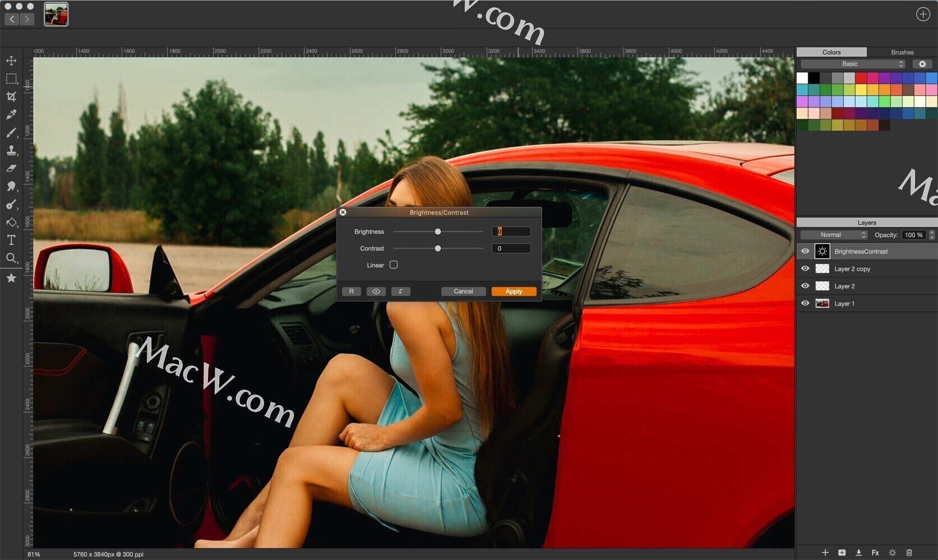Enable the Linear checkbox
Viewport: 938px width, 560px height.
point(394,265)
